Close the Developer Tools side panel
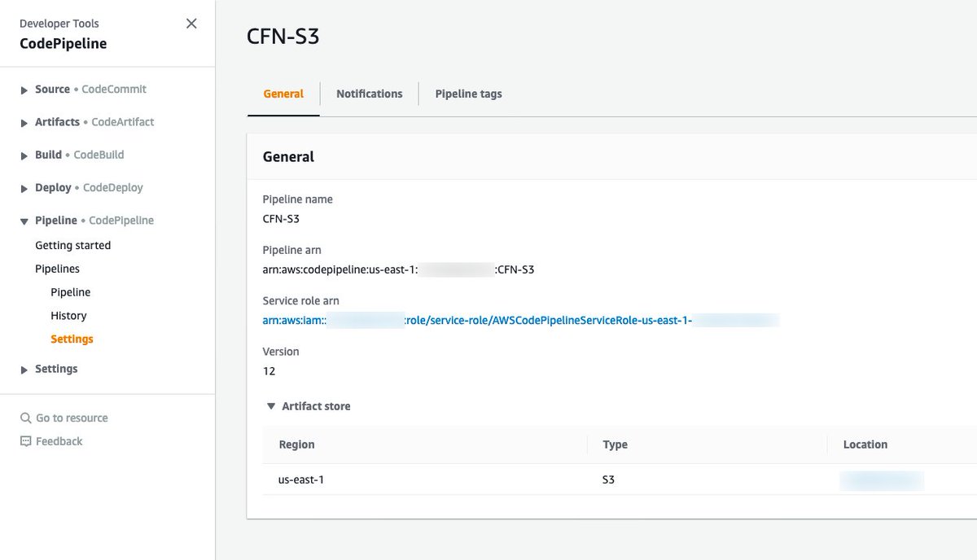The height and width of the screenshot is (560, 977). [x=191, y=24]
